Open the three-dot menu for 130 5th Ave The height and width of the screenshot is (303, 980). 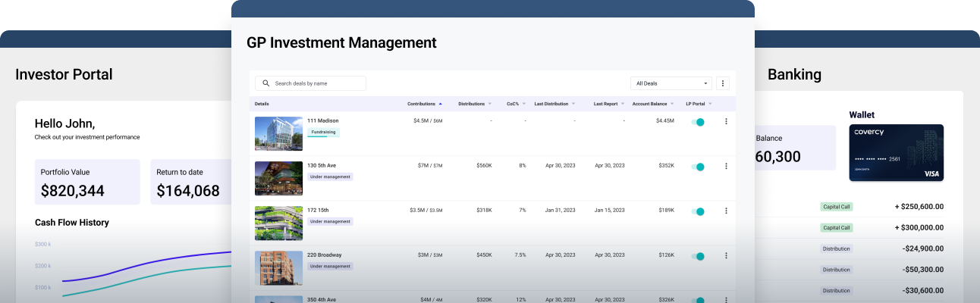pyautogui.click(x=726, y=166)
